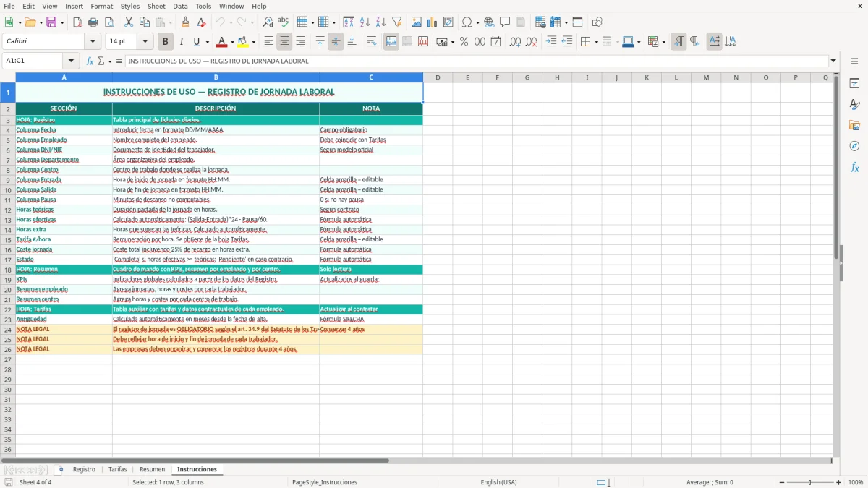Insert Chart from toolbar icon
Screen dimensions: 868x488
433,22
